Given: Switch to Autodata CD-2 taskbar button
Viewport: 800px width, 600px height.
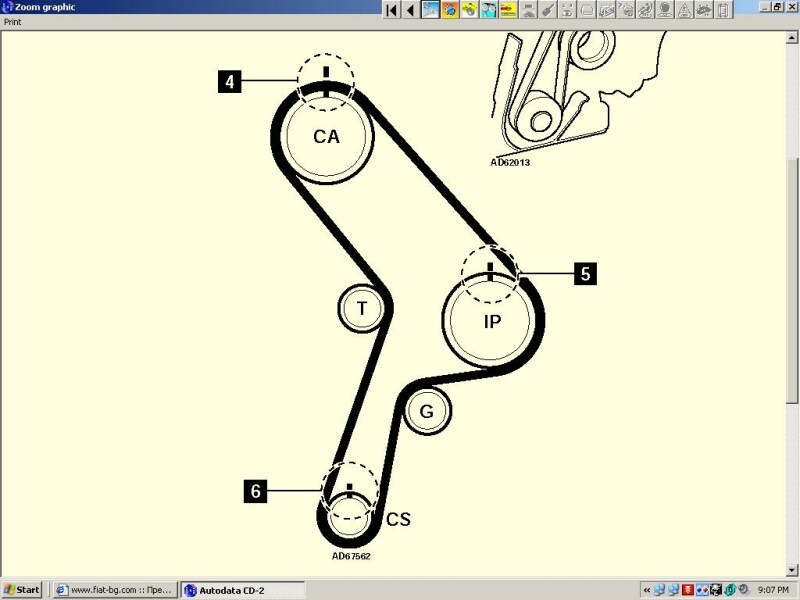Looking at the screenshot, I should pos(242,590).
